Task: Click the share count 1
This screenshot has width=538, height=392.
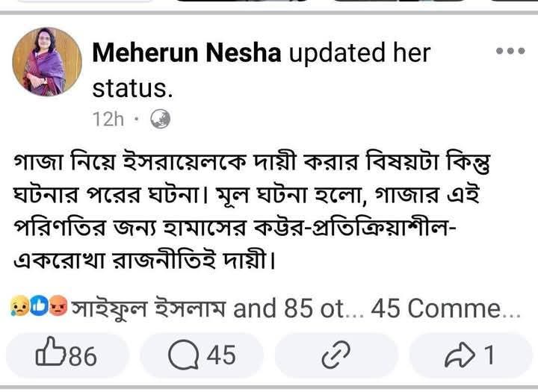Action: (x=489, y=355)
